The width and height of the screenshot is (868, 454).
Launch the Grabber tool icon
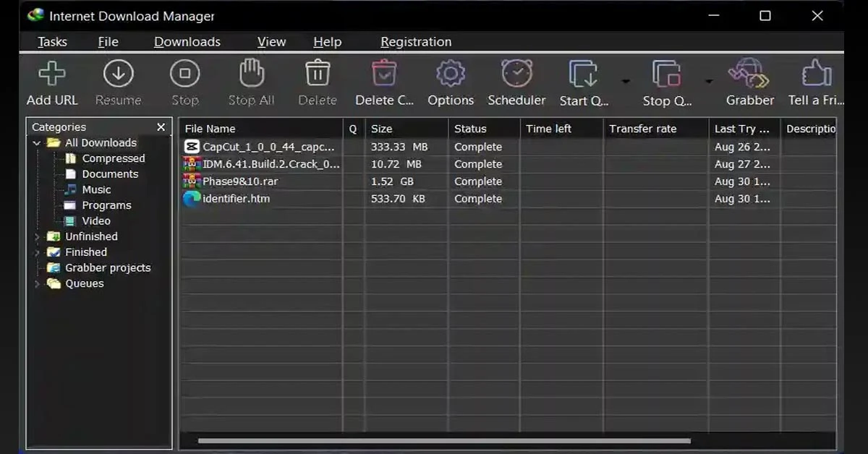coord(749,74)
